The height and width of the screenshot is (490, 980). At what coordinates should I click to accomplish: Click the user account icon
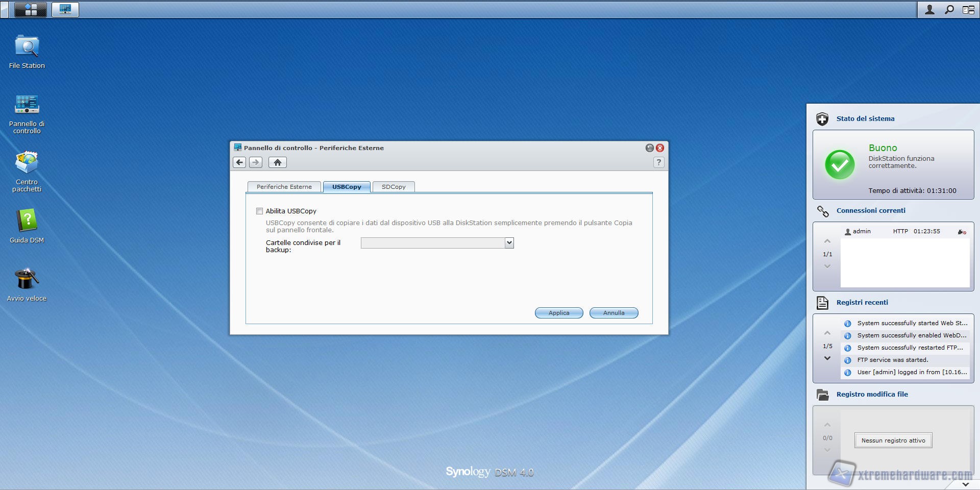(x=929, y=10)
